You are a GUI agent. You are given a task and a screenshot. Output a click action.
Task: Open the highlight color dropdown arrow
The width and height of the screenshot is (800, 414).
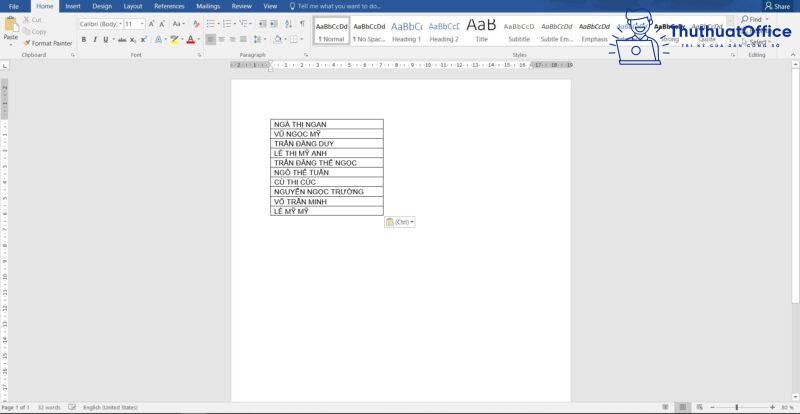click(x=182, y=39)
